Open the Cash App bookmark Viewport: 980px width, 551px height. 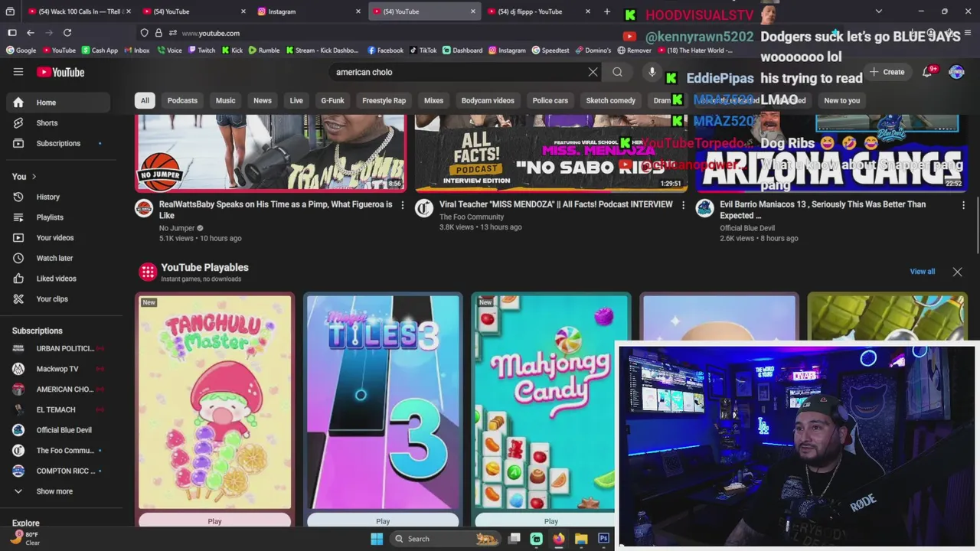click(100, 51)
